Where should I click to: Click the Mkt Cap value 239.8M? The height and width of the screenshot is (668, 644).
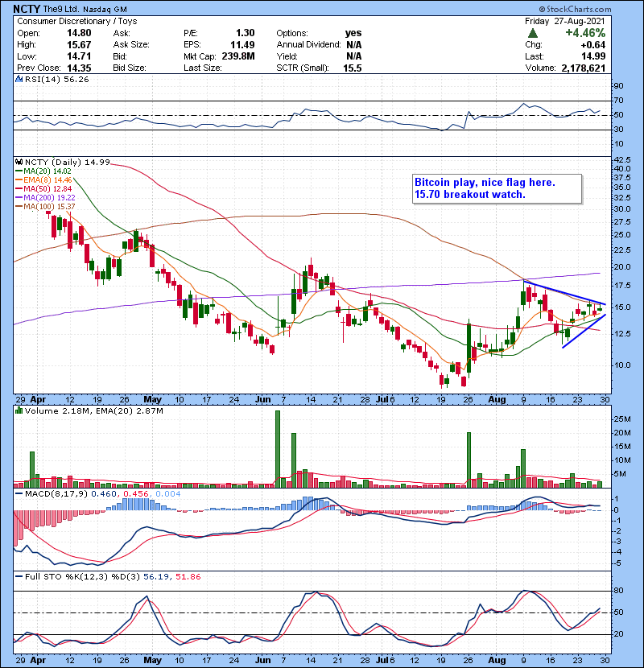tap(238, 56)
